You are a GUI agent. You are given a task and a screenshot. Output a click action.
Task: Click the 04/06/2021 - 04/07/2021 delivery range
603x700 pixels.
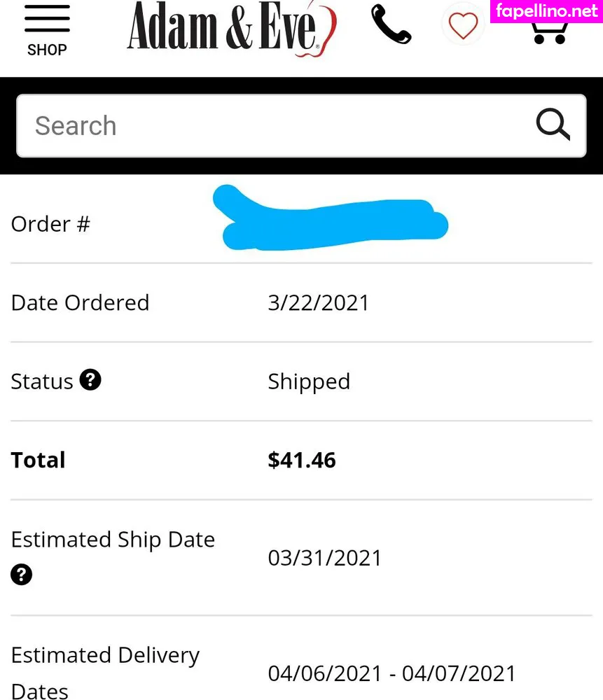click(391, 673)
